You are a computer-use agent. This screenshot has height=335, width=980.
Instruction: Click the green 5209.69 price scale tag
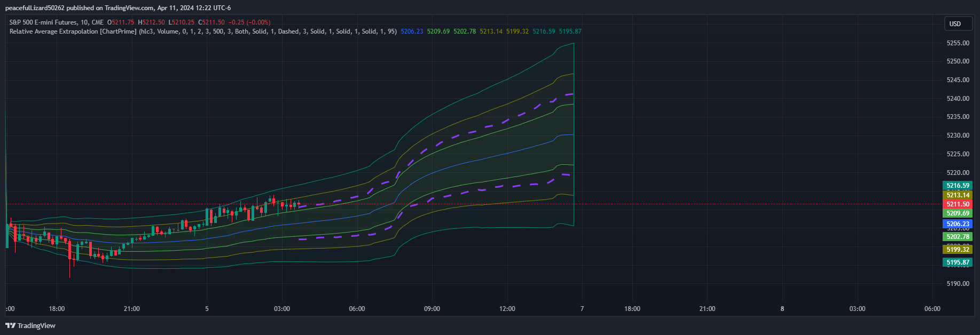click(958, 213)
